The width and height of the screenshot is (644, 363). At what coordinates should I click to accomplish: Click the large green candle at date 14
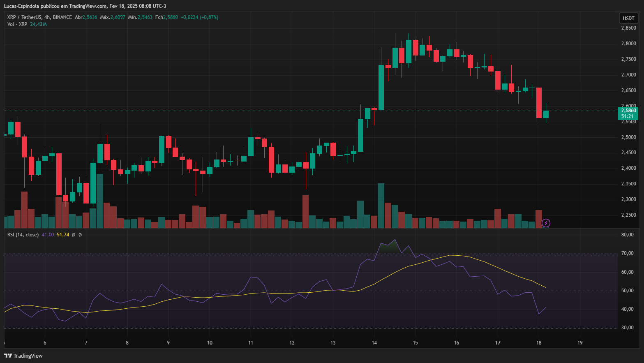tap(381, 87)
